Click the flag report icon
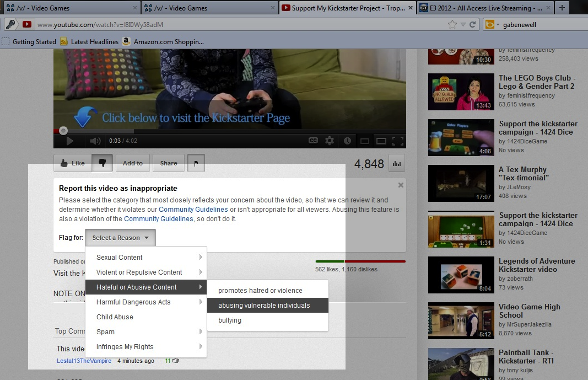 (196, 163)
